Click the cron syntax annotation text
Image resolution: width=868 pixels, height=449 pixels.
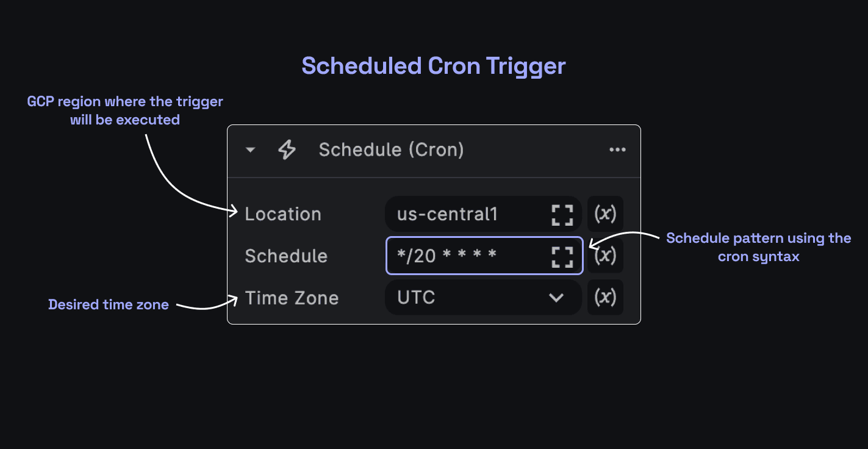point(758,247)
